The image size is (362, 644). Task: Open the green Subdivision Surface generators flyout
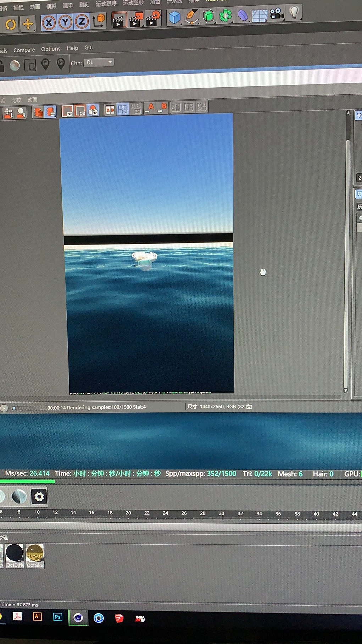pos(208,16)
